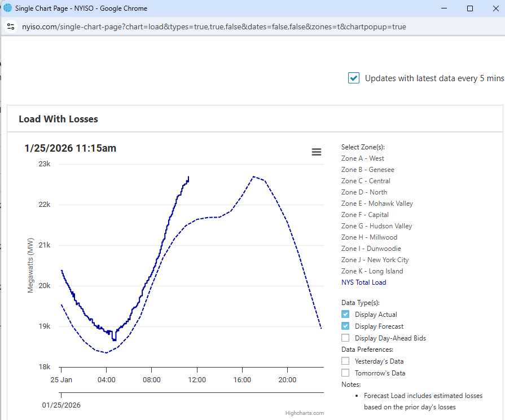
Task: Click the nyiso.com URL in address bar
Action: [x=214, y=26]
